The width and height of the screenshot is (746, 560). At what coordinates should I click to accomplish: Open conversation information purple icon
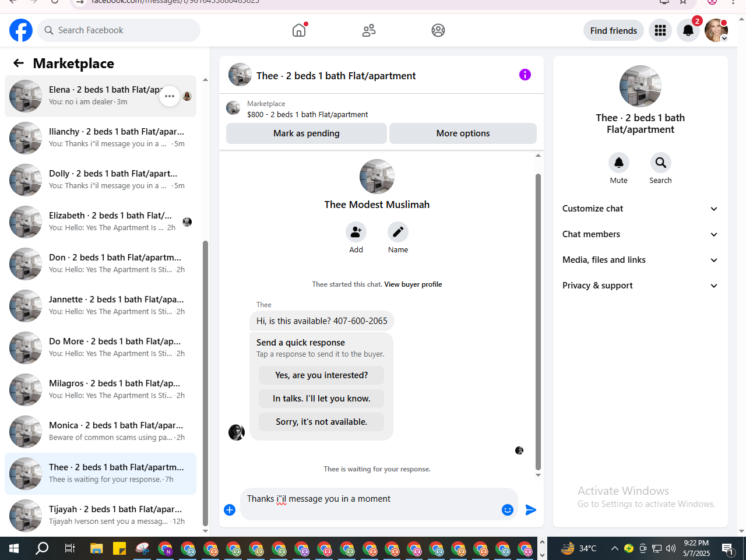[x=525, y=75]
